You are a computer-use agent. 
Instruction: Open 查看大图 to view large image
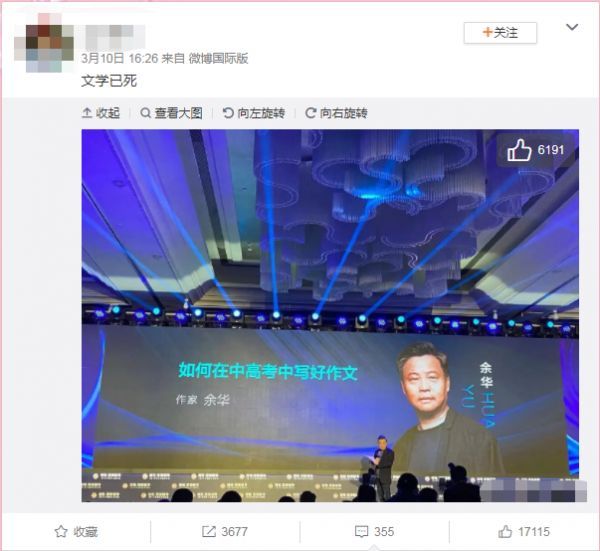[171, 113]
